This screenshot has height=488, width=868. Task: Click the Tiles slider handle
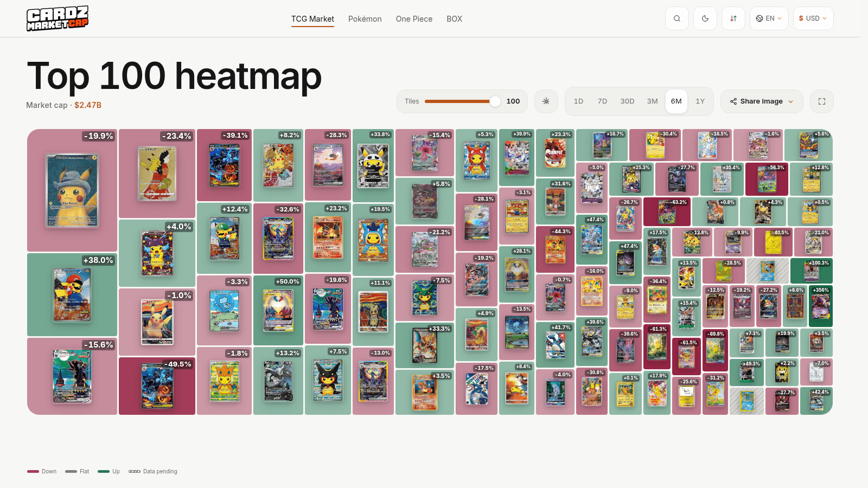coord(495,101)
